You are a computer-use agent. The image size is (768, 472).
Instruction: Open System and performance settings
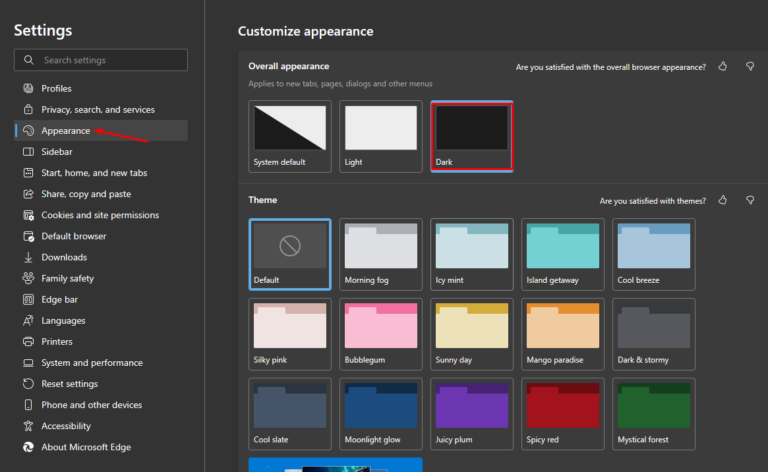[x=101, y=362]
